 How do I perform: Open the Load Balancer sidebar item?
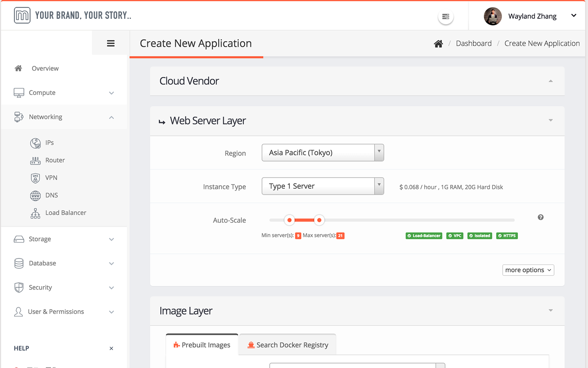[65, 213]
